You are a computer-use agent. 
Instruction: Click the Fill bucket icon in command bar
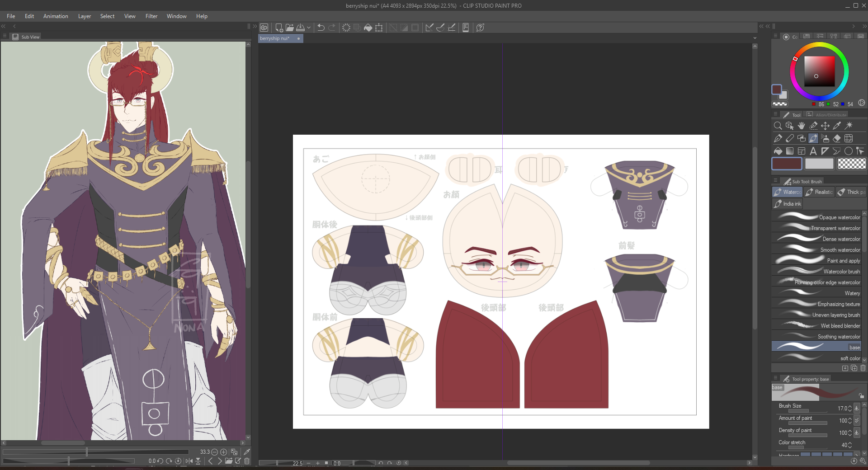pyautogui.click(x=368, y=28)
